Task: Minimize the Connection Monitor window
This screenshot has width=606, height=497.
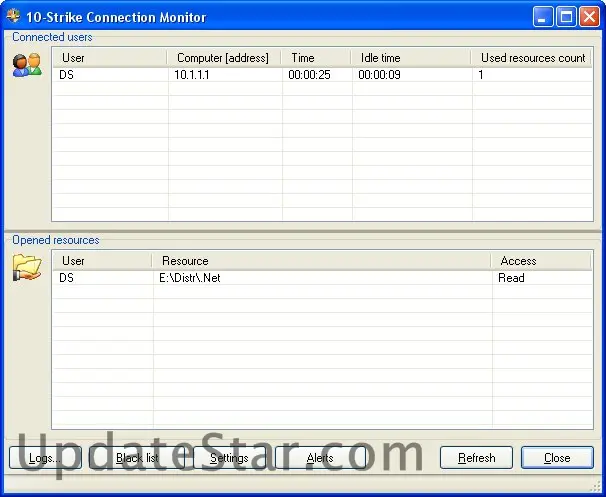Action: click(x=543, y=17)
